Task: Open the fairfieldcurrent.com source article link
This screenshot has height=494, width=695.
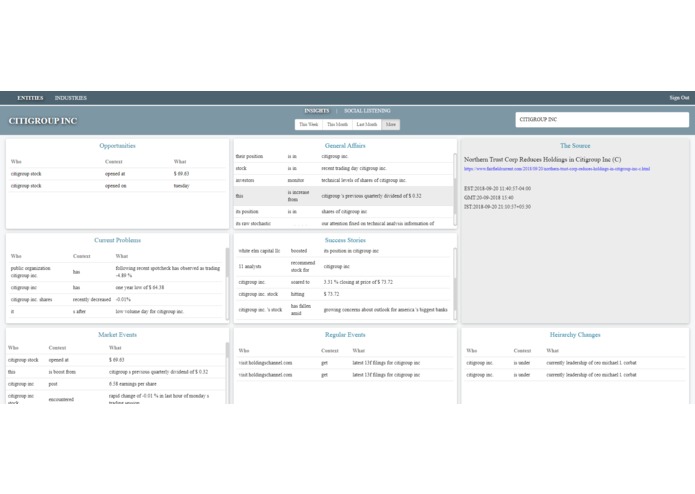Action: point(557,169)
